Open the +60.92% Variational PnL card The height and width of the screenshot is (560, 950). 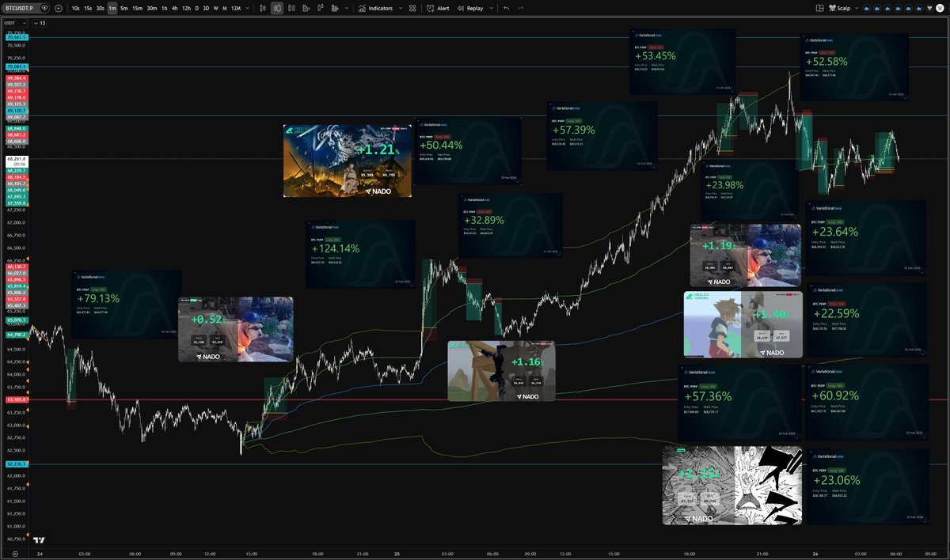(x=865, y=402)
